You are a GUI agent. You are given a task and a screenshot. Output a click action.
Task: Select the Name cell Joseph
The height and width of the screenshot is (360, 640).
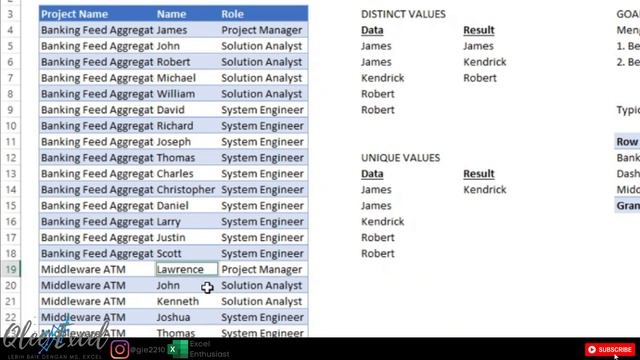point(187,142)
